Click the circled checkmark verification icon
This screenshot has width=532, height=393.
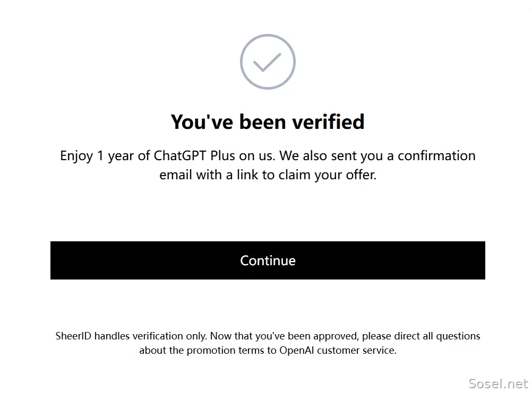(268, 62)
